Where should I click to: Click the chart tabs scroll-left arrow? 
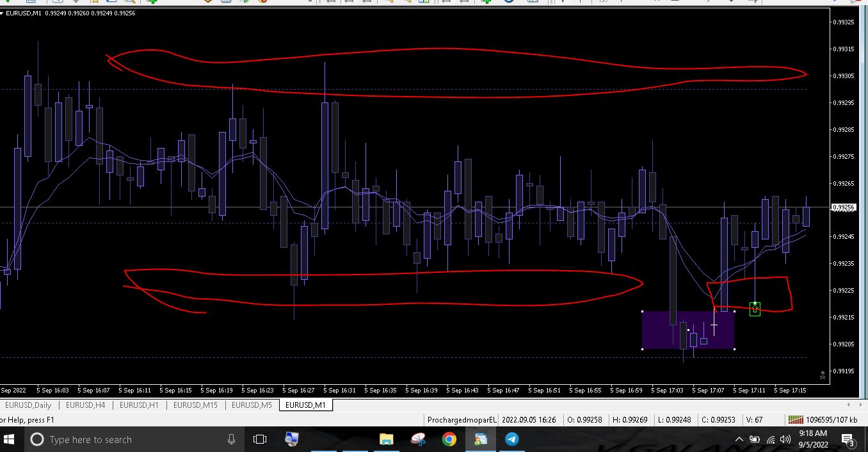pyautogui.click(x=849, y=405)
